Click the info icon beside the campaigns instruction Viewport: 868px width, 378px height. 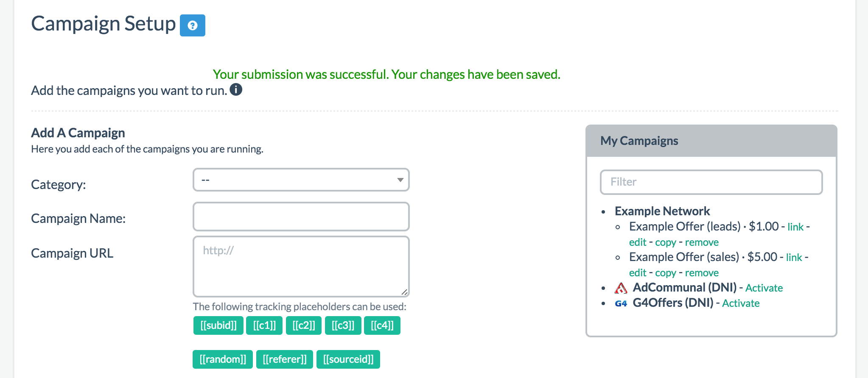(236, 89)
